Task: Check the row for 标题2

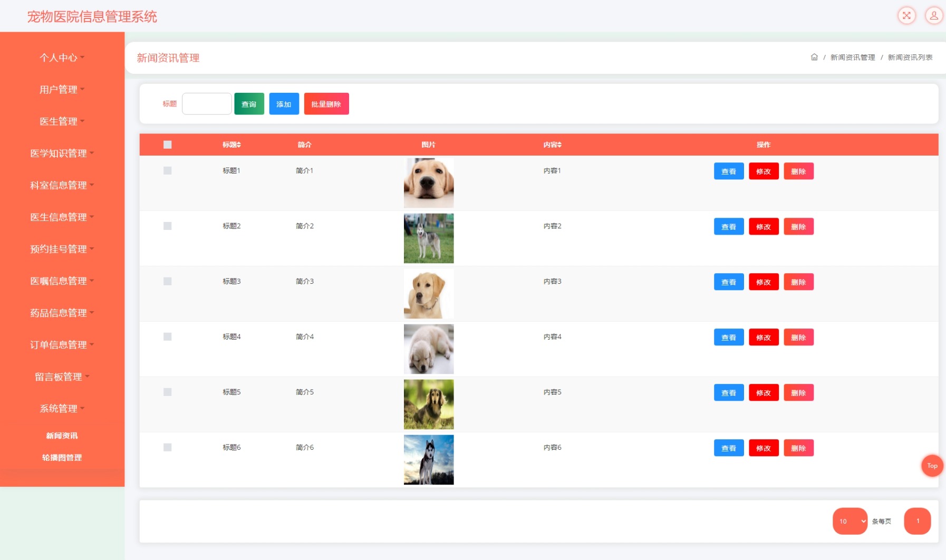Action: (168, 226)
